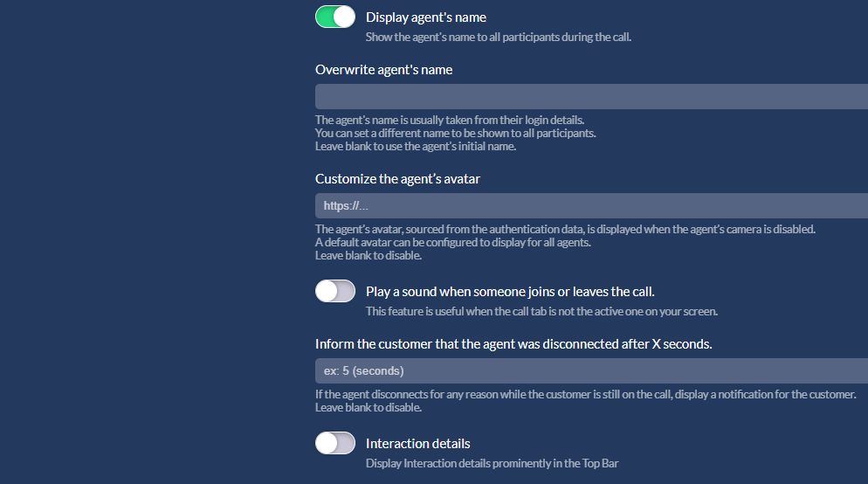Click the "Show the agent's name to all participants" hint

click(498, 38)
